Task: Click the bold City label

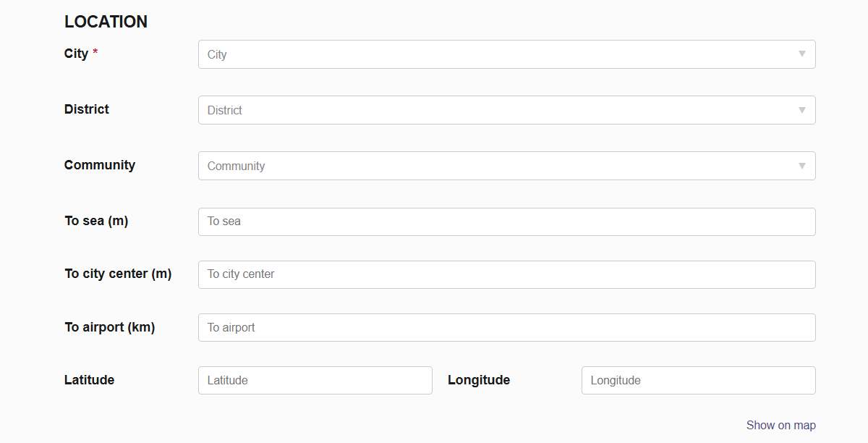Action: (x=76, y=54)
